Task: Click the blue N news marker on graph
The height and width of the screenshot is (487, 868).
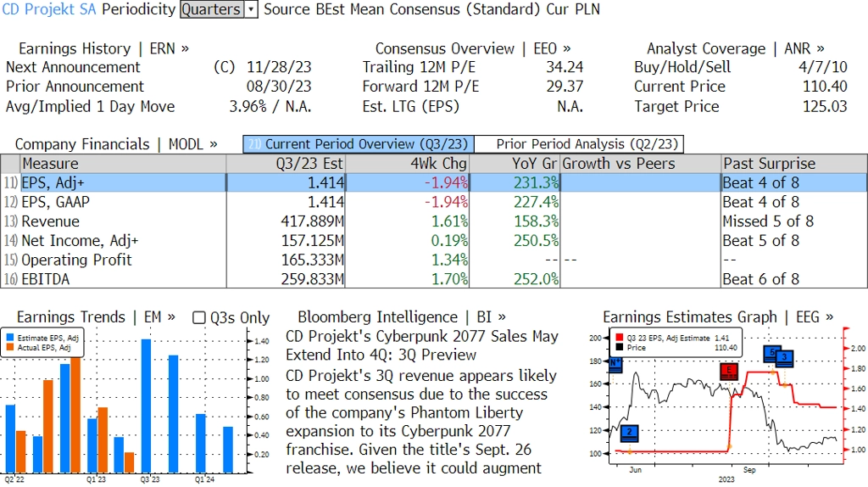Action: [x=615, y=365]
